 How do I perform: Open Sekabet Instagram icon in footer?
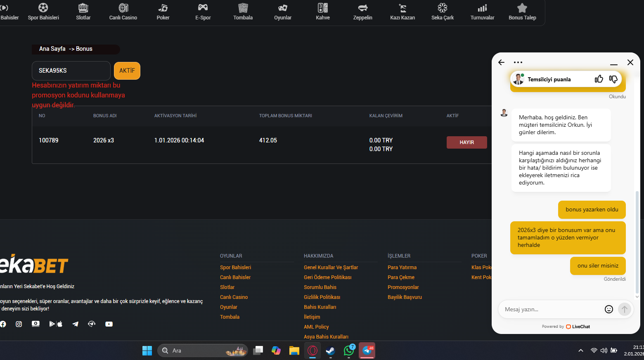19,324
